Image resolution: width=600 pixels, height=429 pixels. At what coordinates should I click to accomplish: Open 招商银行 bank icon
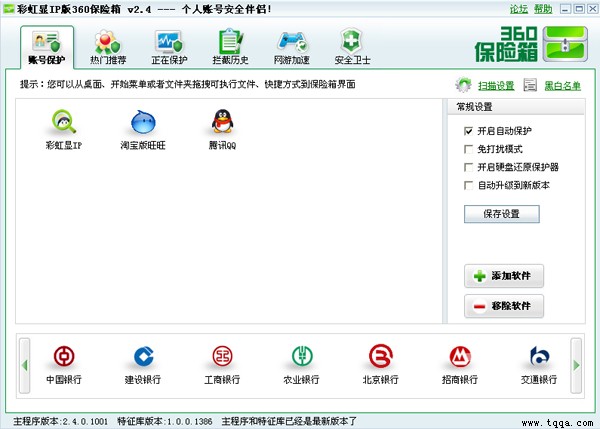(460, 357)
